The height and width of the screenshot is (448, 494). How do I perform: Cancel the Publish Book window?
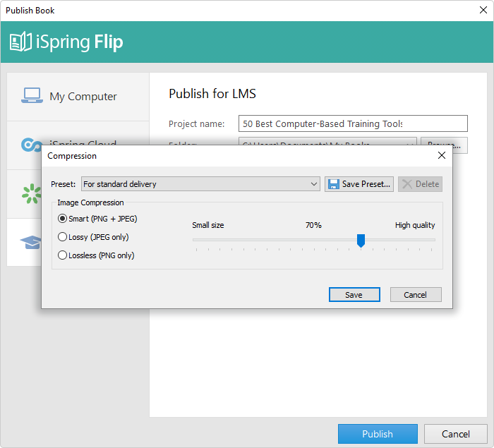click(x=456, y=434)
